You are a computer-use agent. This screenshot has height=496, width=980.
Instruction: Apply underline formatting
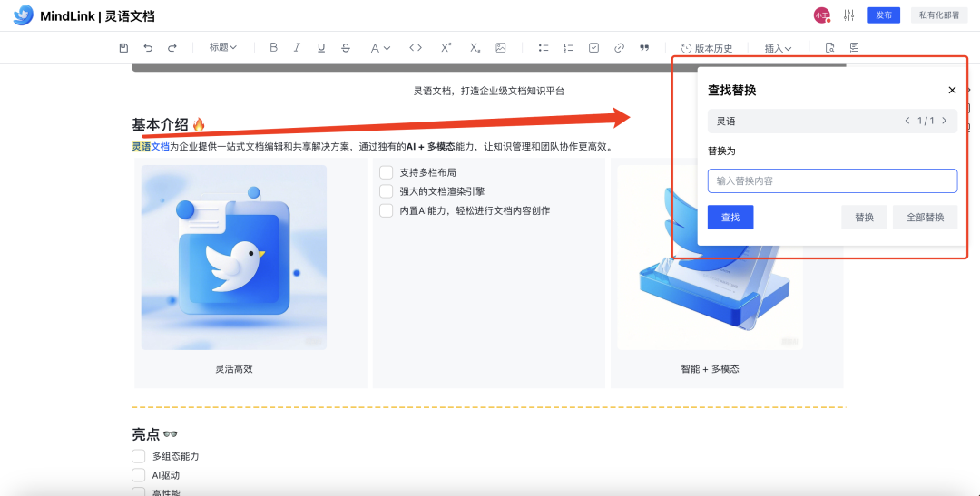pyautogui.click(x=321, y=47)
